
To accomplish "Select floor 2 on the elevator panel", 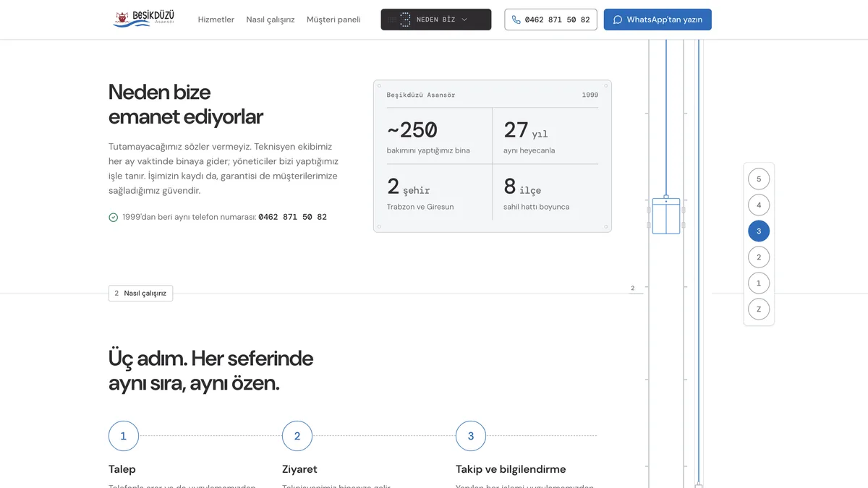I will pos(759,257).
